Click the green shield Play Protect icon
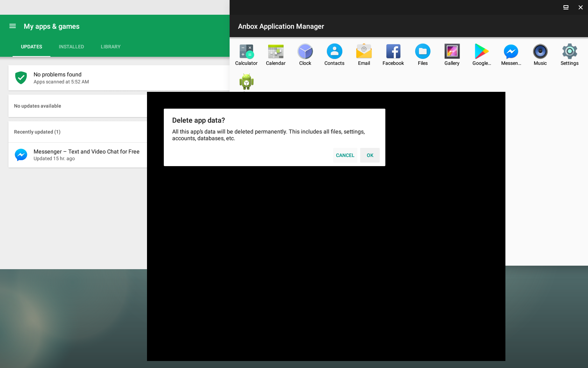 pos(21,78)
